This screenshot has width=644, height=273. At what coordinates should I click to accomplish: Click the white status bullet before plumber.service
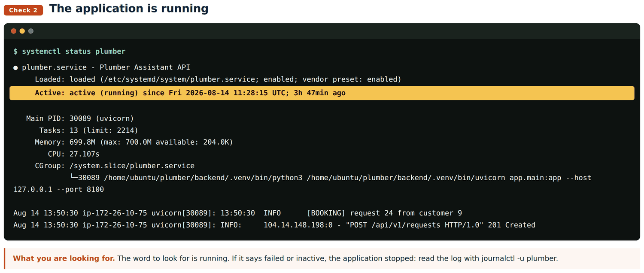coord(15,68)
